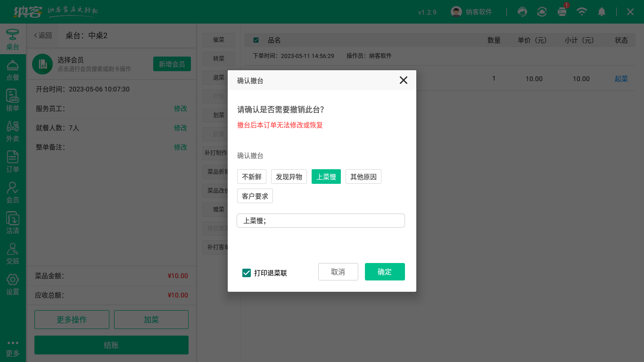
Task: Confirm withdrawal with the 确定 button
Action: pyautogui.click(x=385, y=271)
